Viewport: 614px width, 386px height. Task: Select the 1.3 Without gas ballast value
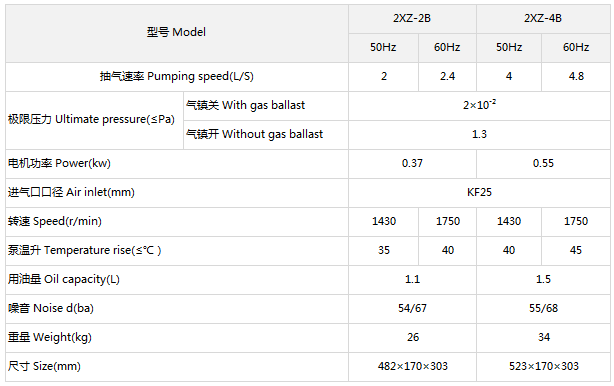pyautogui.click(x=479, y=135)
